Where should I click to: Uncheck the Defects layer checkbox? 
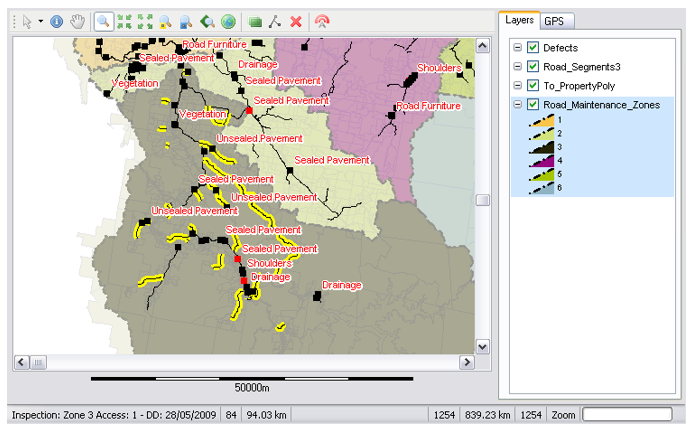(533, 48)
